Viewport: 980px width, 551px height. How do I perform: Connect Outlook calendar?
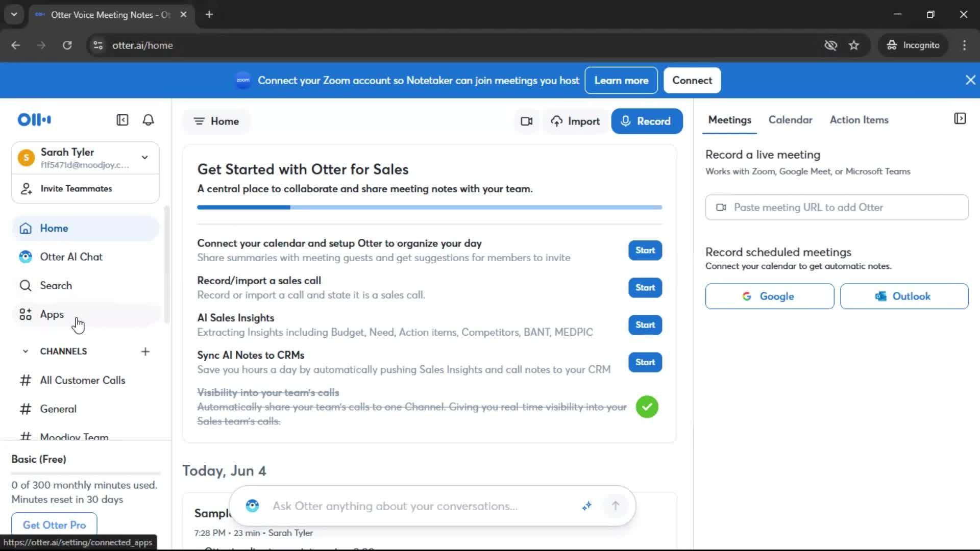[904, 296]
